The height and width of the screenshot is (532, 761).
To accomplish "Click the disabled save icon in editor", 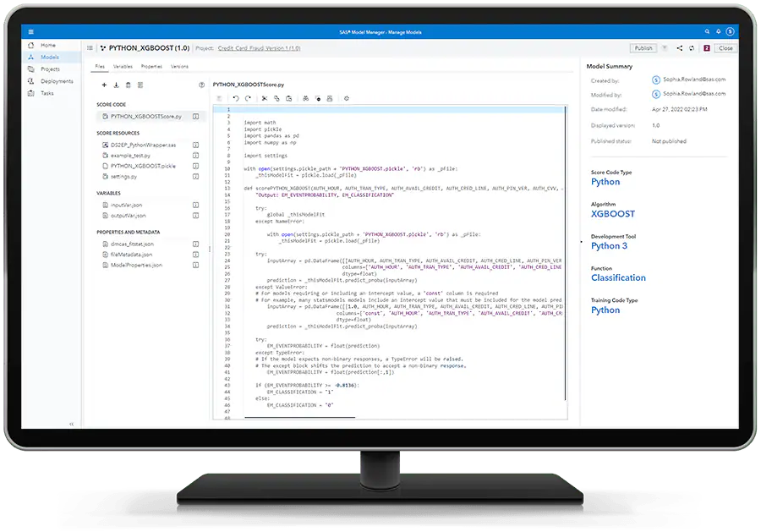I will pos(219,99).
